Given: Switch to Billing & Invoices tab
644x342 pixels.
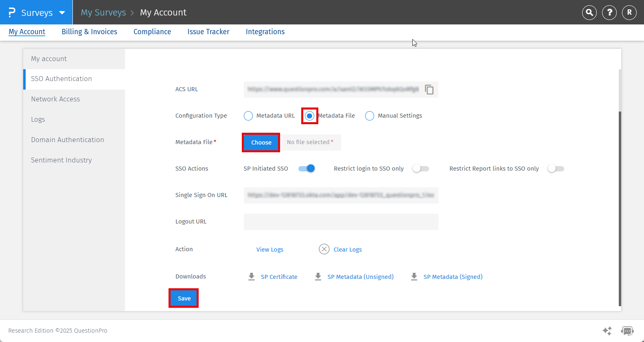Looking at the screenshot, I should (x=89, y=32).
